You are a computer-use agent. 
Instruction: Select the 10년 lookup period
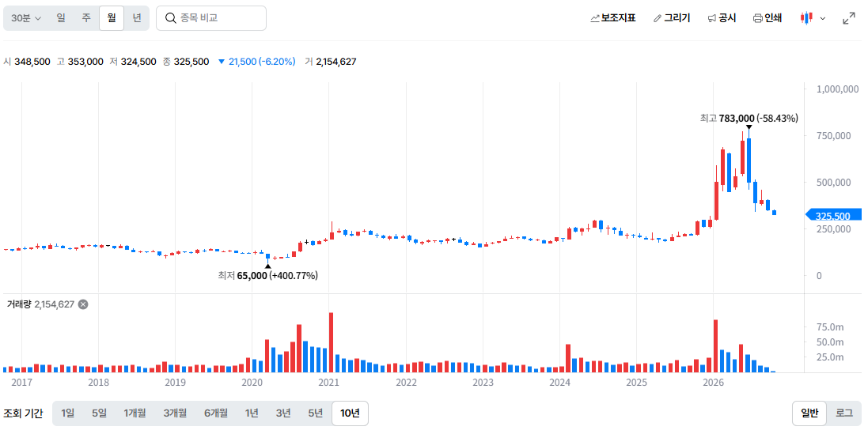[350, 413]
